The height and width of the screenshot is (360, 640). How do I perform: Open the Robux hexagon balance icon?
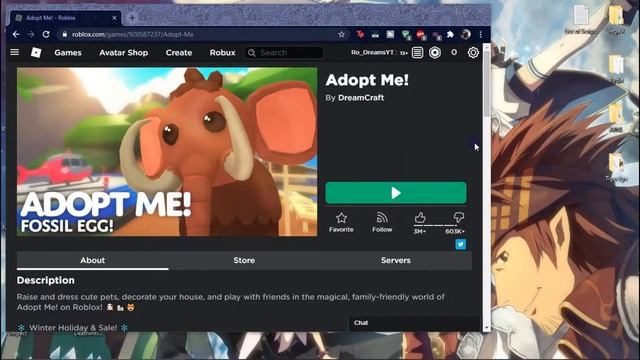click(x=435, y=52)
